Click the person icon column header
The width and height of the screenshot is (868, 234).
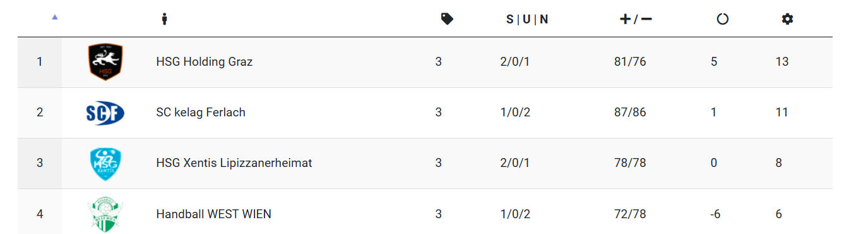165,19
